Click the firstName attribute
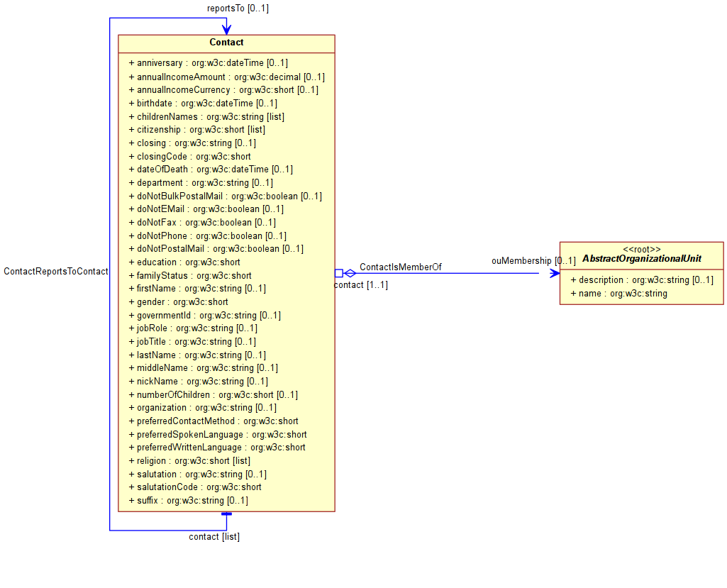The width and height of the screenshot is (727, 588). point(197,289)
